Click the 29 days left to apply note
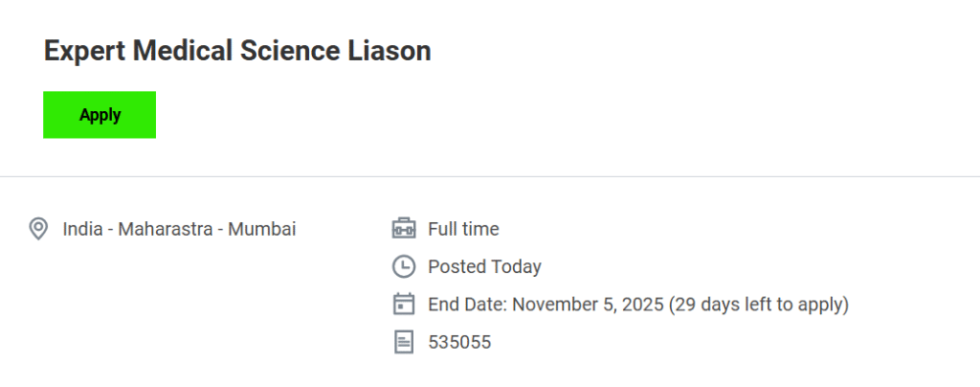This screenshot has width=980, height=387. [x=759, y=305]
